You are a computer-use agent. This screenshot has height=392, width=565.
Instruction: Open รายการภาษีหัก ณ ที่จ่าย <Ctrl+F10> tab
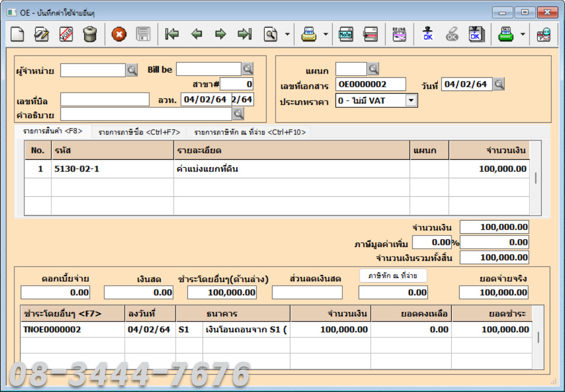pyautogui.click(x=250, y=132)
